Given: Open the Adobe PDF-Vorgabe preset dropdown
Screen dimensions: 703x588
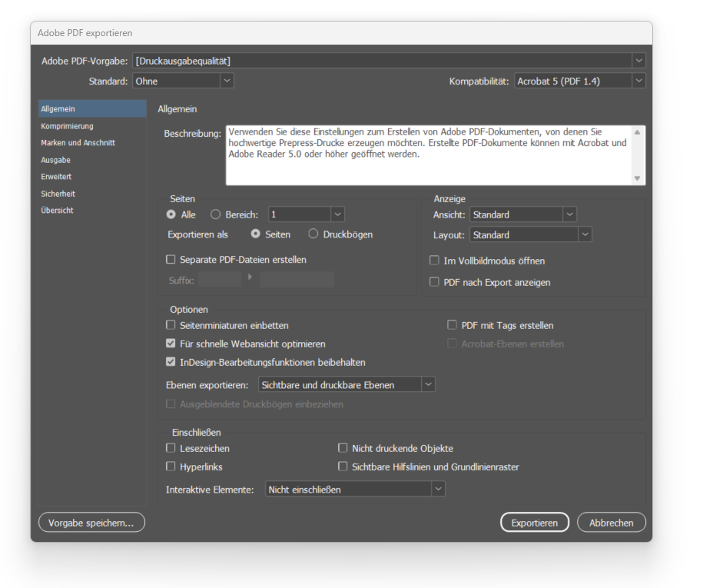Looking at the screenshot, I should (638, 60).
